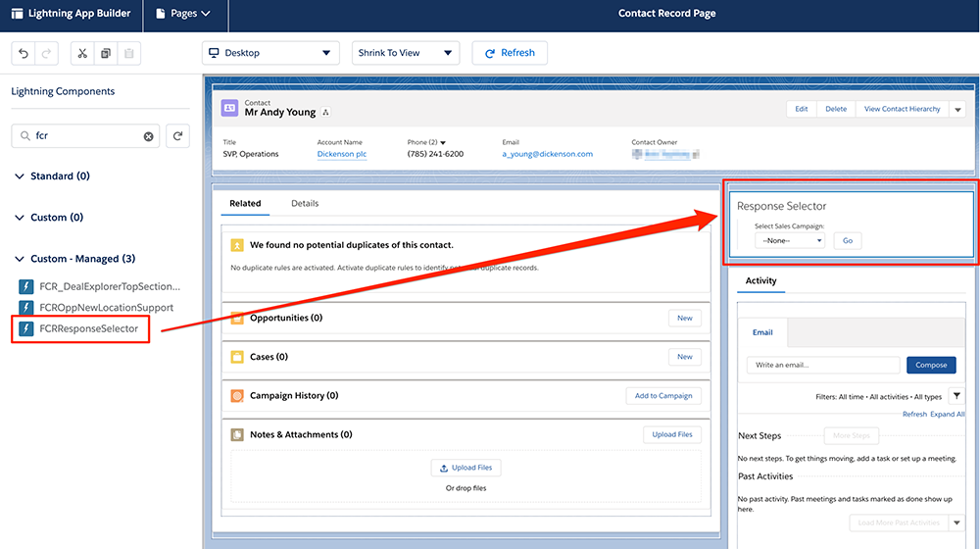Open the Shrink To View dropdown
The width and height of the screenshot is (980, 549).
(406, 53)
